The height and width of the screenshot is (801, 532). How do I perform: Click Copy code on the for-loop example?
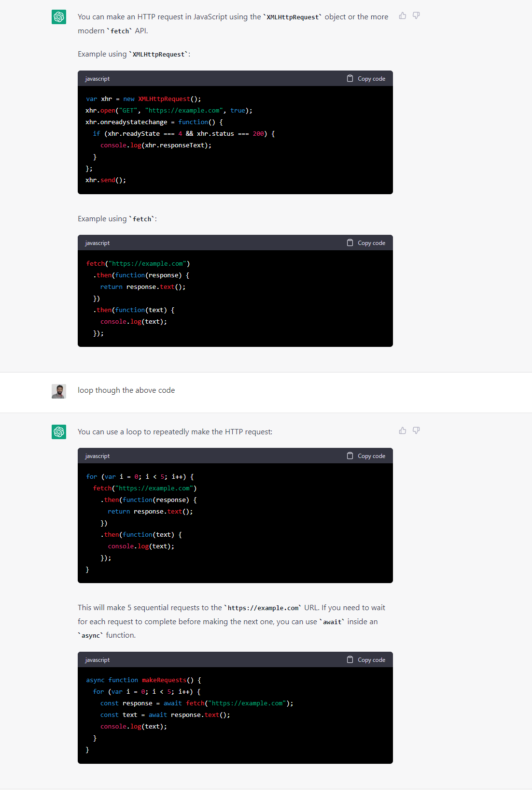pyautogui.click(x=371, y=456)
